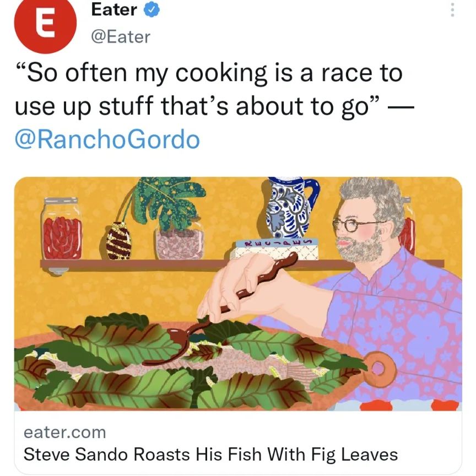Open the three-dot more options menu

452,10
